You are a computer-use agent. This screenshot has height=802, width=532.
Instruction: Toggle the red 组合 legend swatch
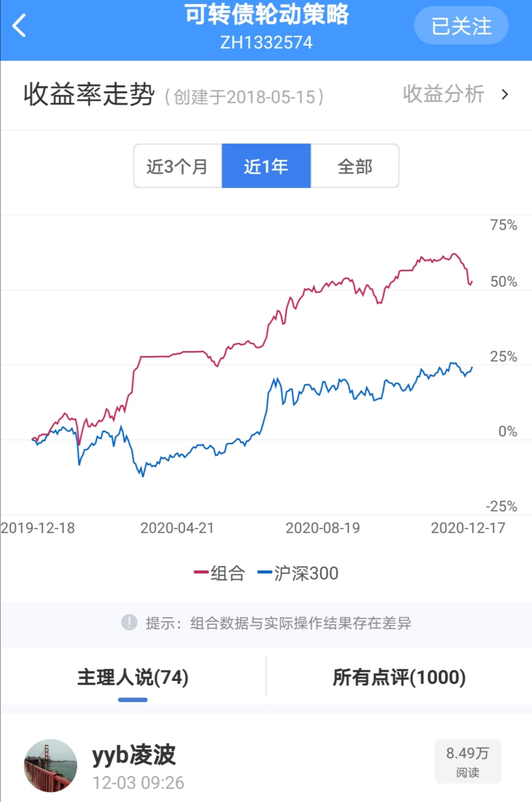201,573
